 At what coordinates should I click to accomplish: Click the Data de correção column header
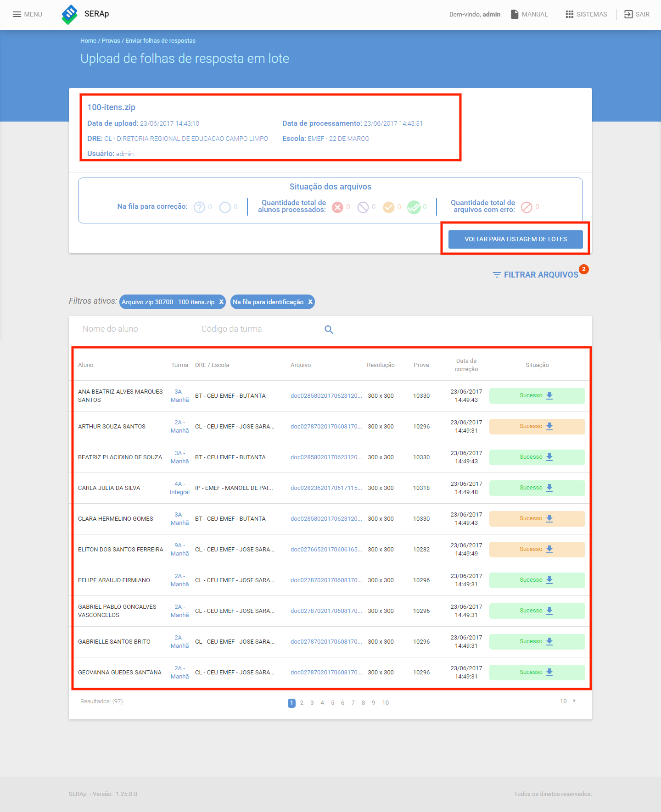tap(466, 365)
